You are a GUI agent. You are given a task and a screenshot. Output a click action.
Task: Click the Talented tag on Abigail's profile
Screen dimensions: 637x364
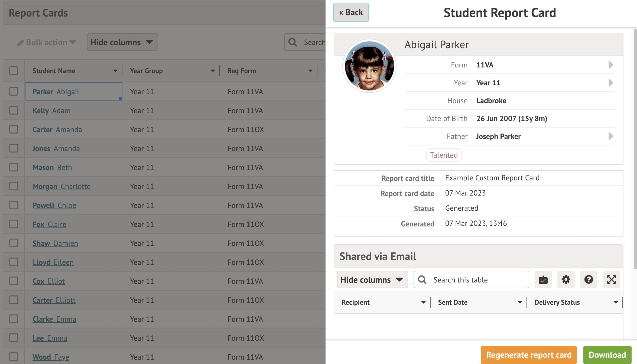pyautogui.click(x=444, y=155)
